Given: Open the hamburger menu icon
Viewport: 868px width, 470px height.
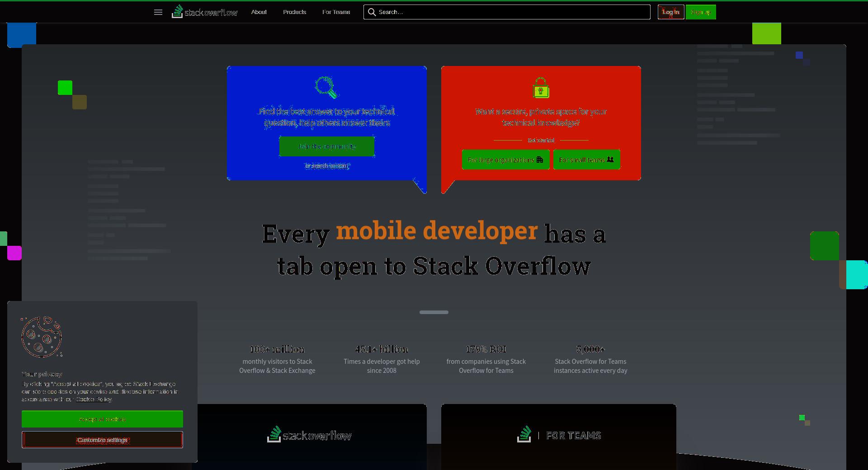Looking at the screenshot, I should (158, 12).
